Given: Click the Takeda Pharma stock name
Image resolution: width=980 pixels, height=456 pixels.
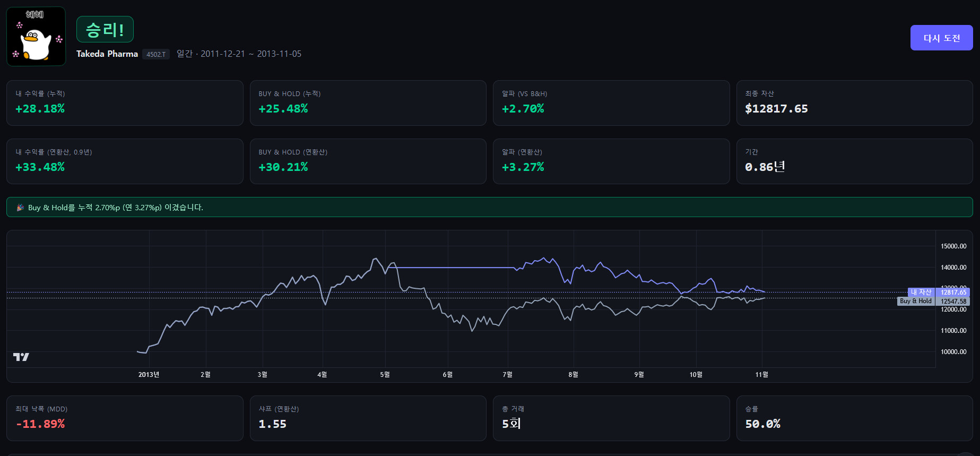Looking at the screenshot, I should [x=107, y=54].
